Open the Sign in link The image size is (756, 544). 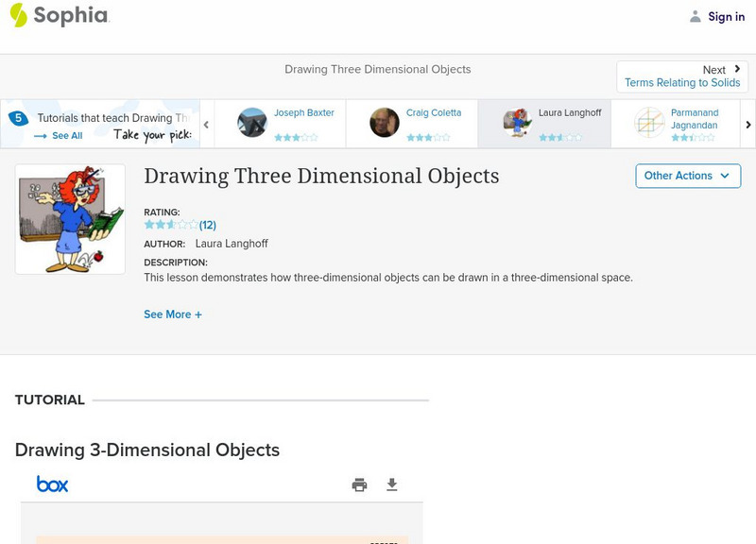tap(726, 16)
